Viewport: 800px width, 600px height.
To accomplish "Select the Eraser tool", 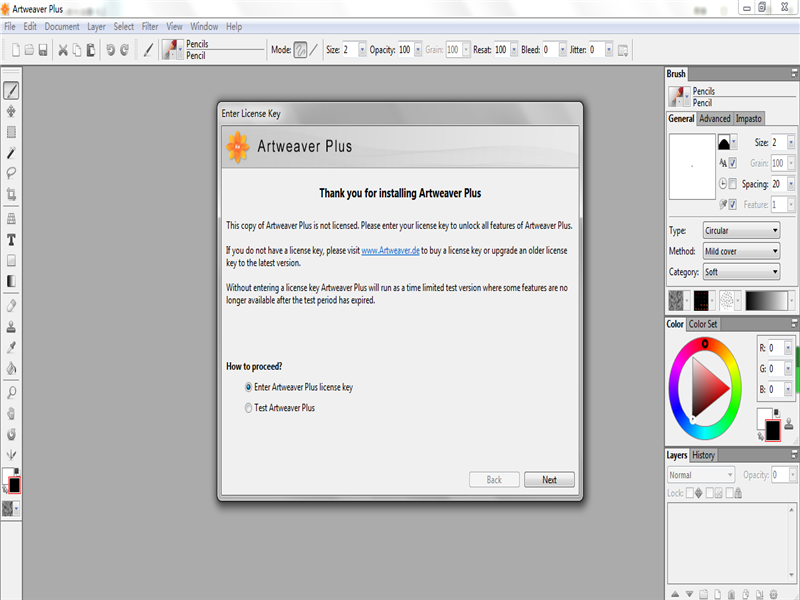I will click(11, 306).
